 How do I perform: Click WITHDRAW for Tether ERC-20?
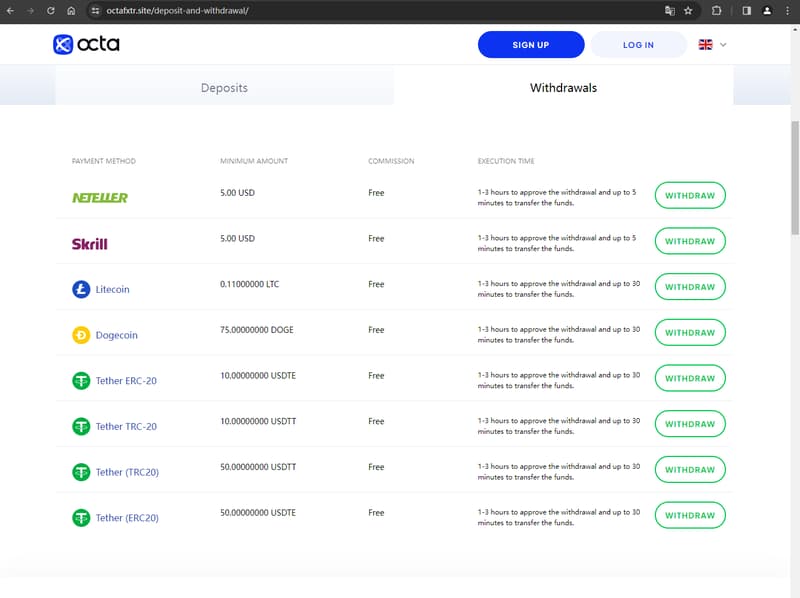[690, 378]
